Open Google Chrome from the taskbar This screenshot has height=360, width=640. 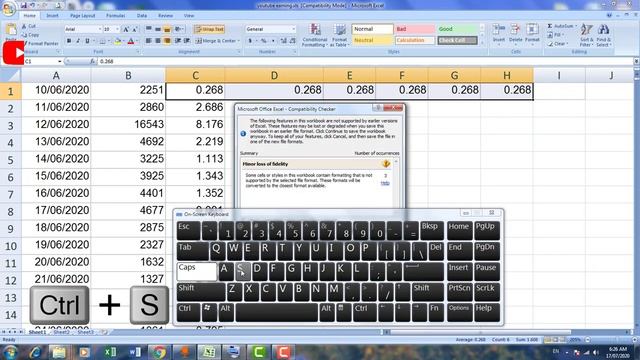pyautogui.click(x=159, y=351)
